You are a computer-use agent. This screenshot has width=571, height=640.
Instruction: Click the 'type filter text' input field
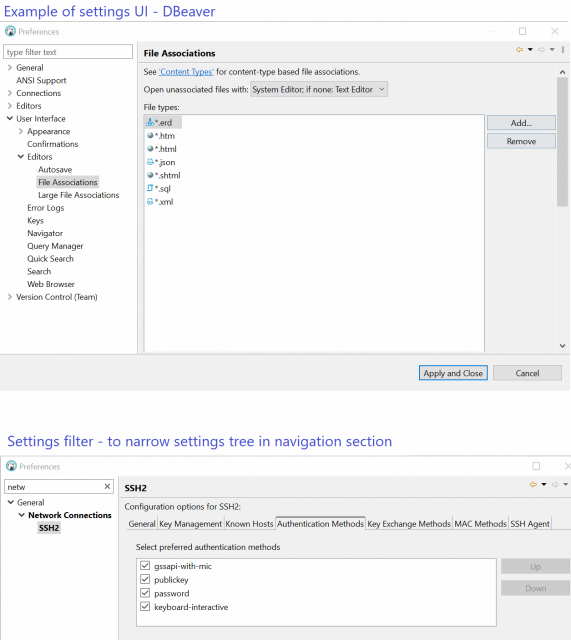68,52
